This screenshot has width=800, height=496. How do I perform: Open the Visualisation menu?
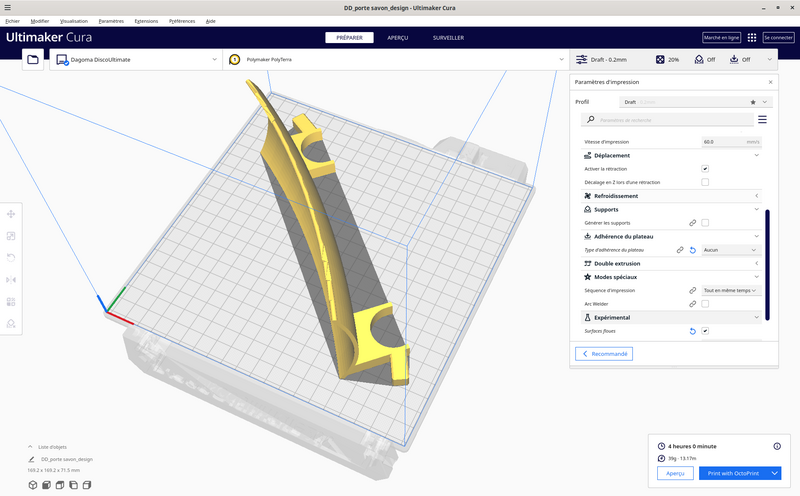[x=73, y=21]
